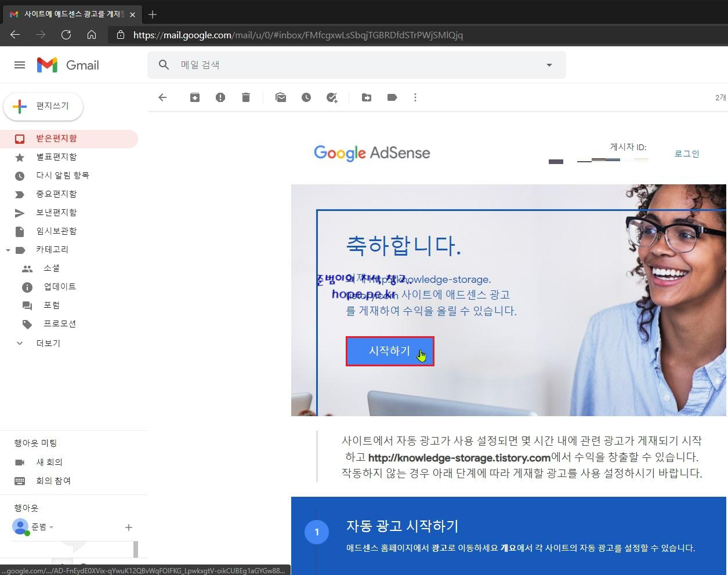Delete the email using trash icon
The height and width of the screenshot is (575, 728).
click(246, 97)
